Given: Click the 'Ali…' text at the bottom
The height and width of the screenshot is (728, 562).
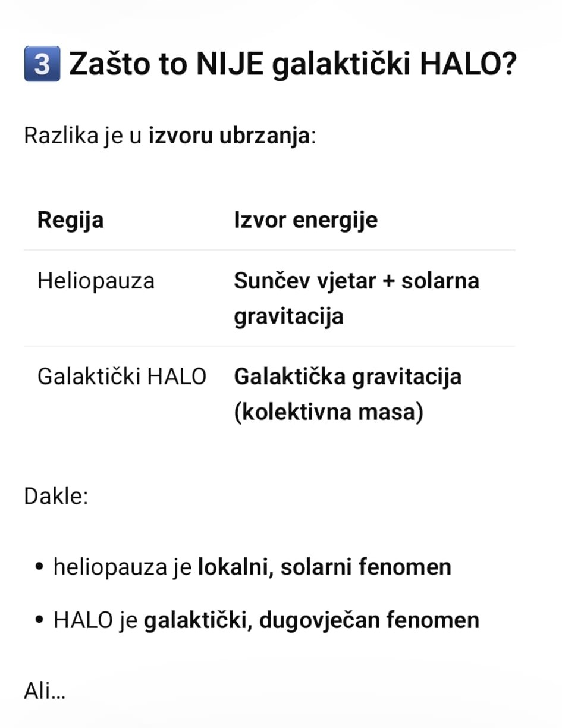Looking at the screenshot, I should 44,691.
